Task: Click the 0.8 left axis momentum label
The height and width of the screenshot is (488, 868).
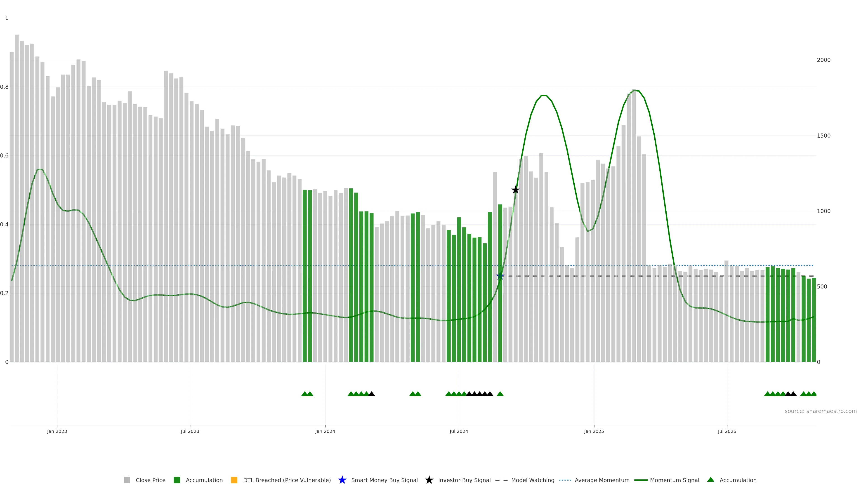Action: (4, 87)
